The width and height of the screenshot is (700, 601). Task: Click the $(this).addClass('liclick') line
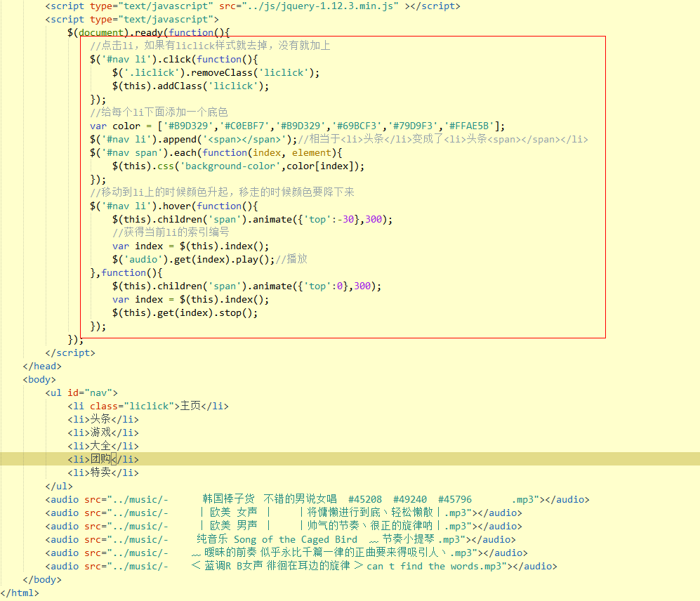[x=191, y=86]
